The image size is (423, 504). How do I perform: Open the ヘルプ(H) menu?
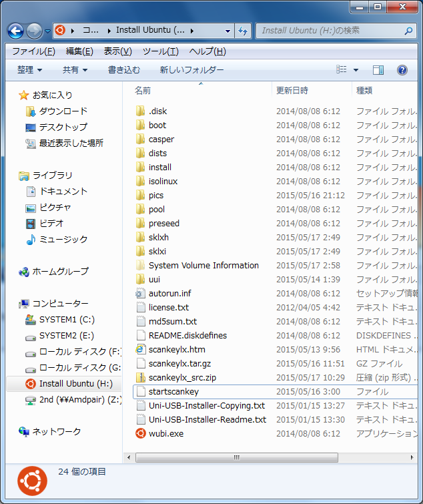click(207, 51)
